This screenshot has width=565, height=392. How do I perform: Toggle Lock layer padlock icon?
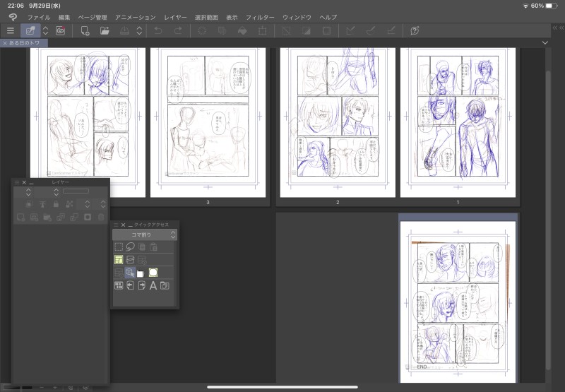tap(56, 204)
